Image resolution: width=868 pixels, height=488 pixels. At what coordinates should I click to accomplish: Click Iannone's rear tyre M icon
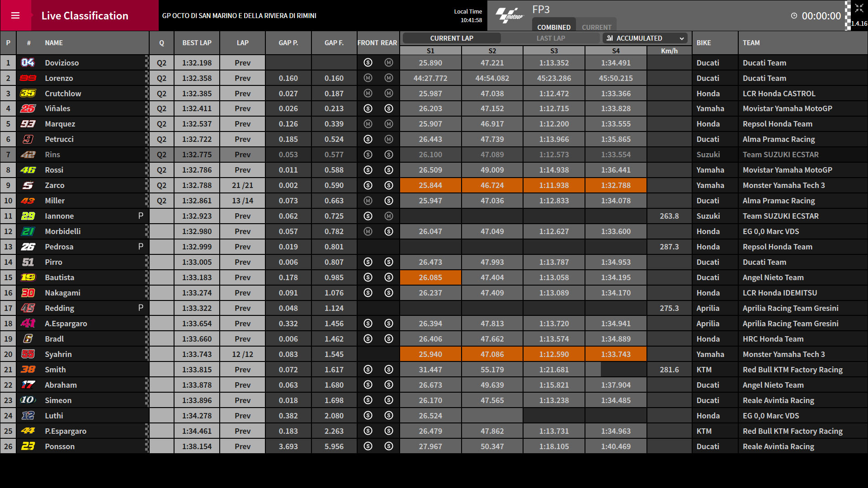389,216
